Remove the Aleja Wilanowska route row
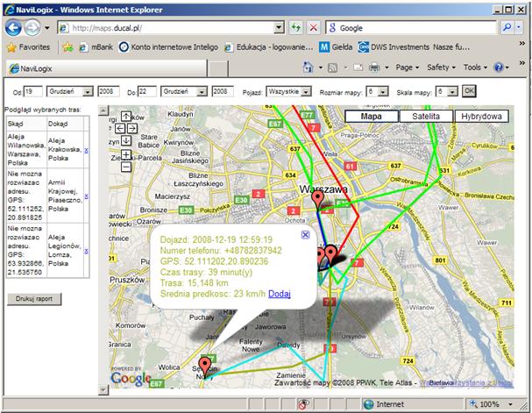Image resolution: width=532 pixels, height=413 pixels. point(86,150)
